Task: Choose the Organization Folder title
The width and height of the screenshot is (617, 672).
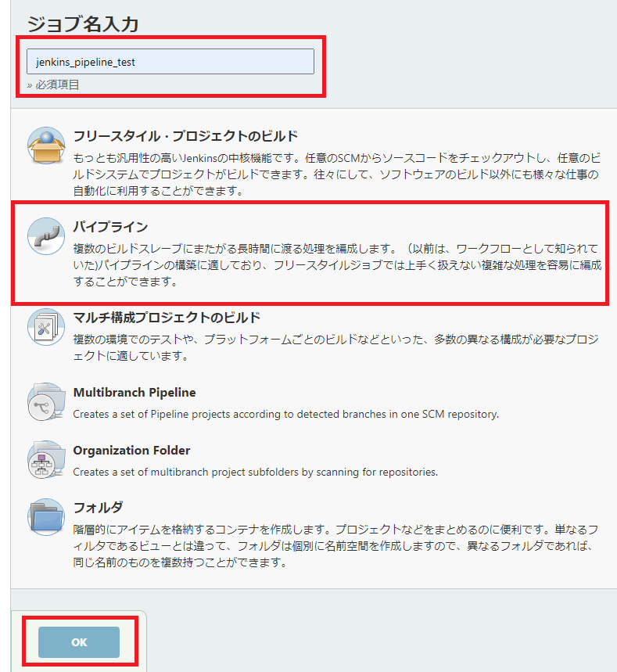Action: (131, 451)
